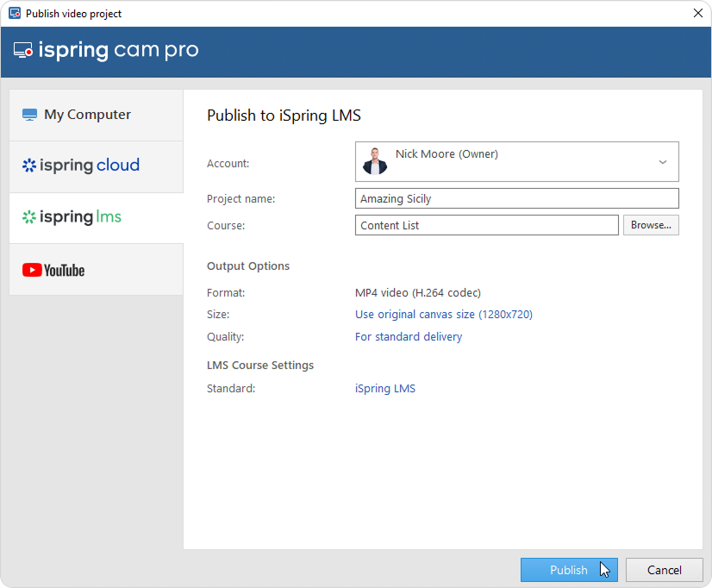Click the iSpring Cloud snowflake logo icon
Image resolution: width=712 pixels, height=588 pixels.
tap(29, 166)
